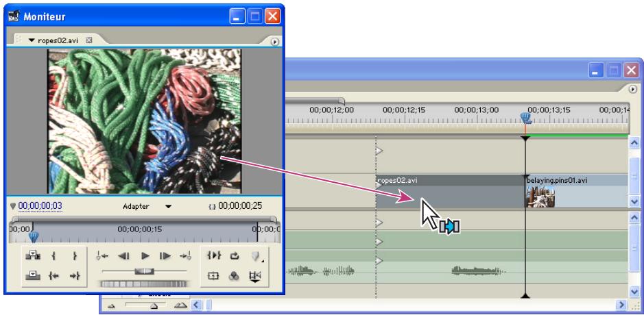Image resolution: width=644 pixels, height=315 pixels.
Task: Step back one frame
Action: click(x=124, y=256)
